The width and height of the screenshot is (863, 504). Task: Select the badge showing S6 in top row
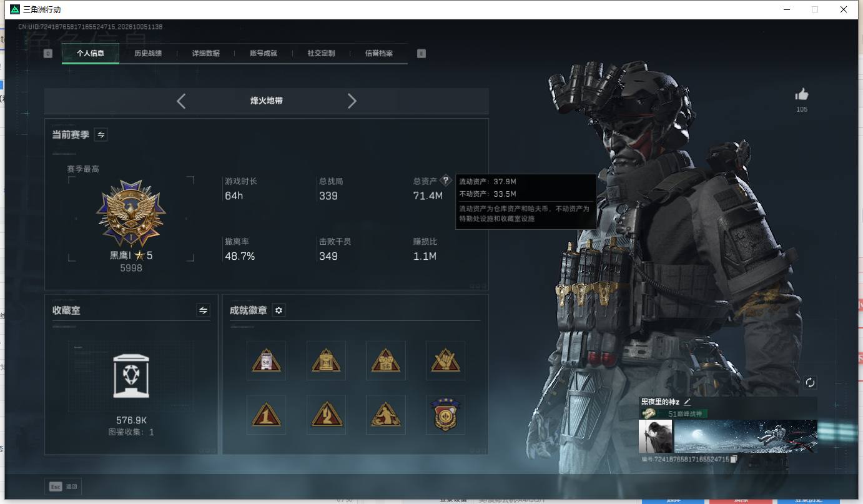pyautogui.click(x=385, y=360)
